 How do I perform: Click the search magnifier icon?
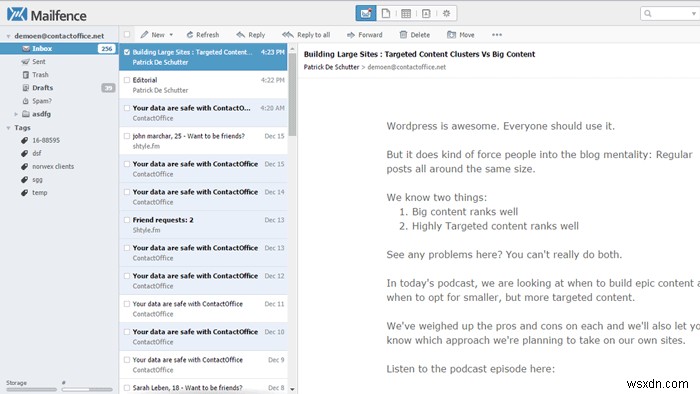pyautogui.click(x=648, y=13)
